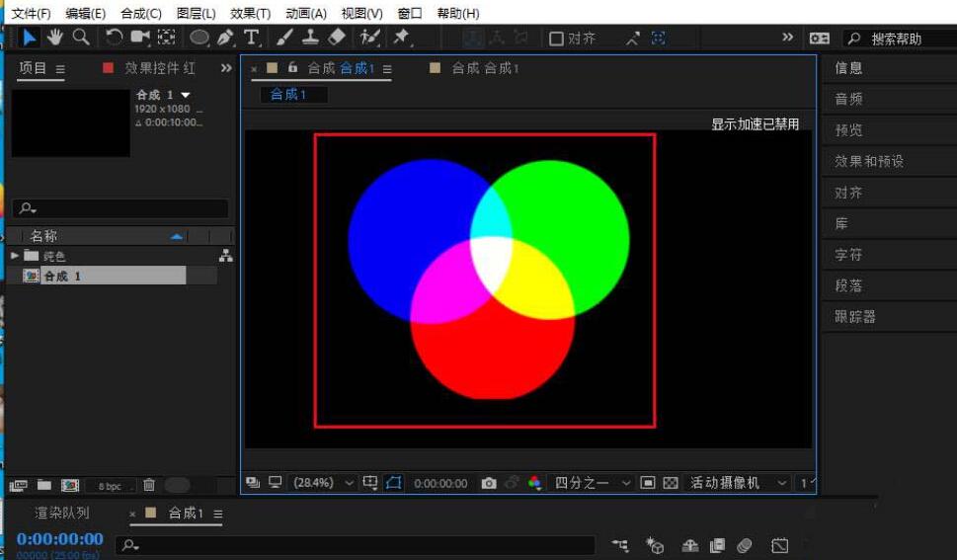Select the Zoom magnifier tool
Screen dimensions: 957x560
[81, 38]
